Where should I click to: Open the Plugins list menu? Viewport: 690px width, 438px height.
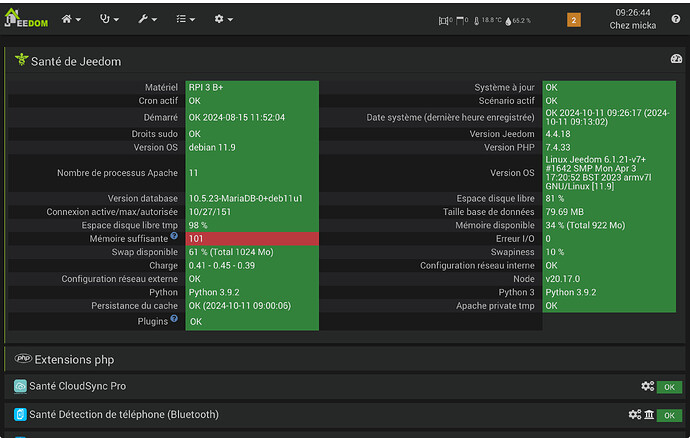pyautogui.click(x=185, y=19)
